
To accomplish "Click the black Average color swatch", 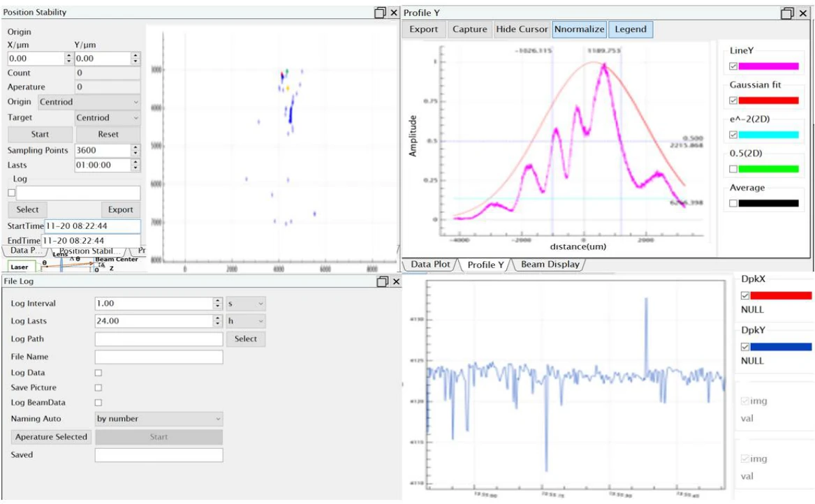I will point(768,203).
